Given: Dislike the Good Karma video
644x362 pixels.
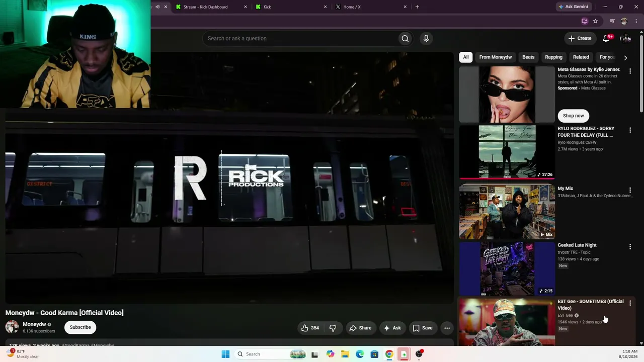Looking at the screenshot, I should pyautogui.click(x=333, y=328).
